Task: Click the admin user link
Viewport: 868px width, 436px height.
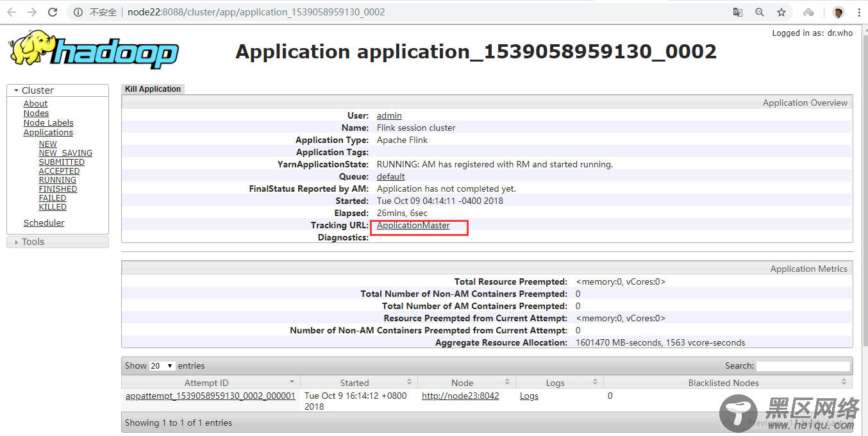Action: pyautogui.click(x=389, y=116)
